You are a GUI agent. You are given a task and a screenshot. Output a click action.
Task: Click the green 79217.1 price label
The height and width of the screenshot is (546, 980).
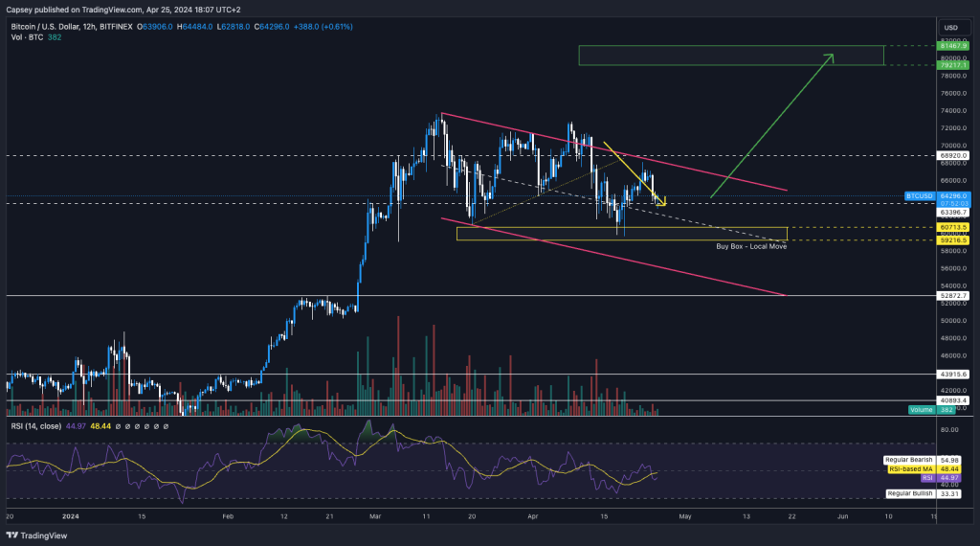click(953, 65)
